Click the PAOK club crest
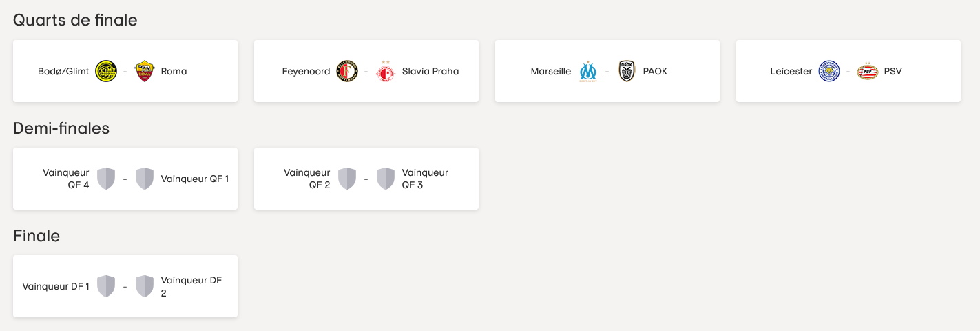The image size is (980, 331). click(627, 71)
